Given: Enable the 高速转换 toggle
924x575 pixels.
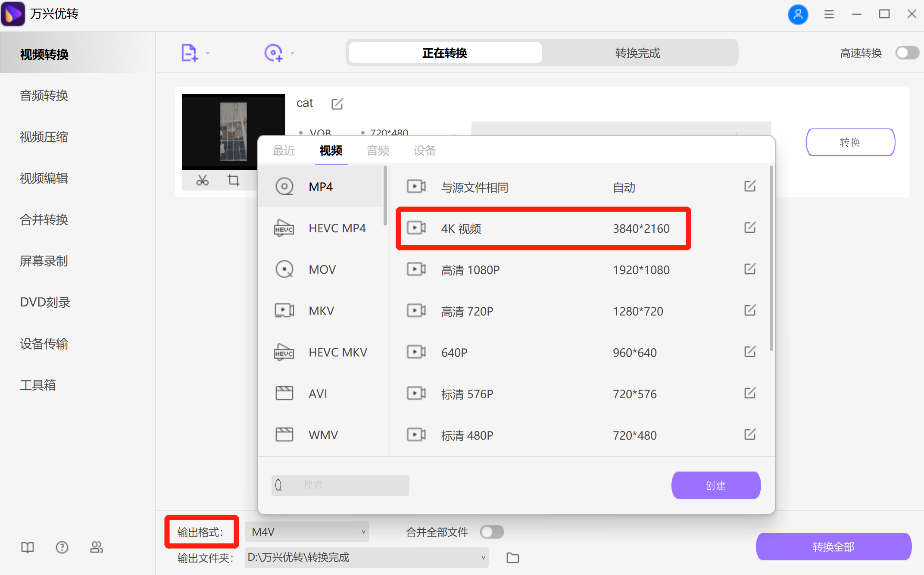Looking at the screenshot, I should click(907, 53).
